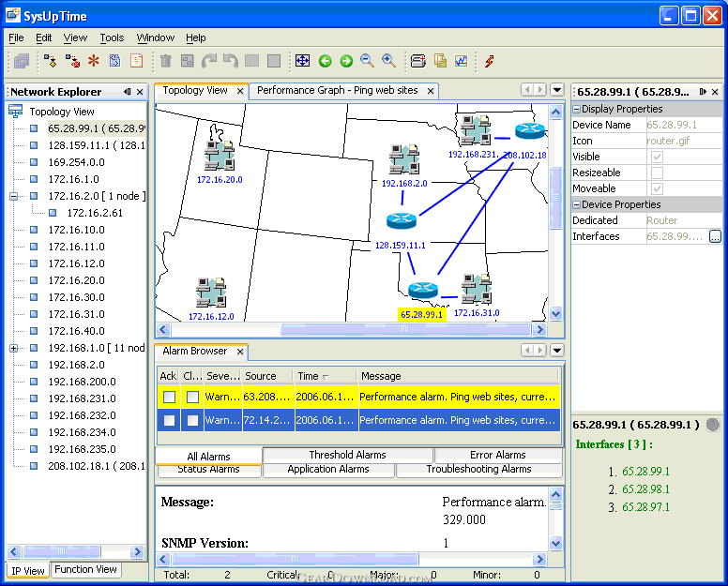
Task: Click the undo arrow toolbar icon
Action: (x=230, y=61)
